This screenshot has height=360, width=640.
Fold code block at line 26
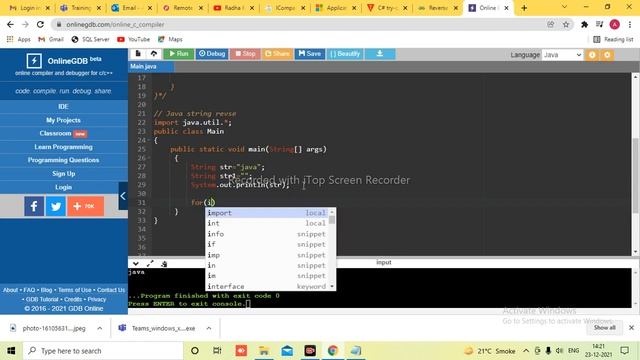click(149, 158)
